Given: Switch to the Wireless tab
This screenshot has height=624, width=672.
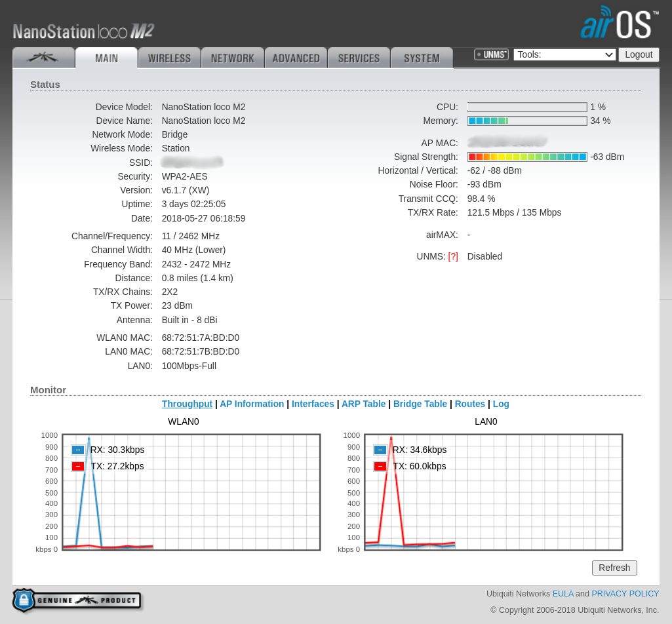Looking at the screenshot, I should [x=169, y=58].
